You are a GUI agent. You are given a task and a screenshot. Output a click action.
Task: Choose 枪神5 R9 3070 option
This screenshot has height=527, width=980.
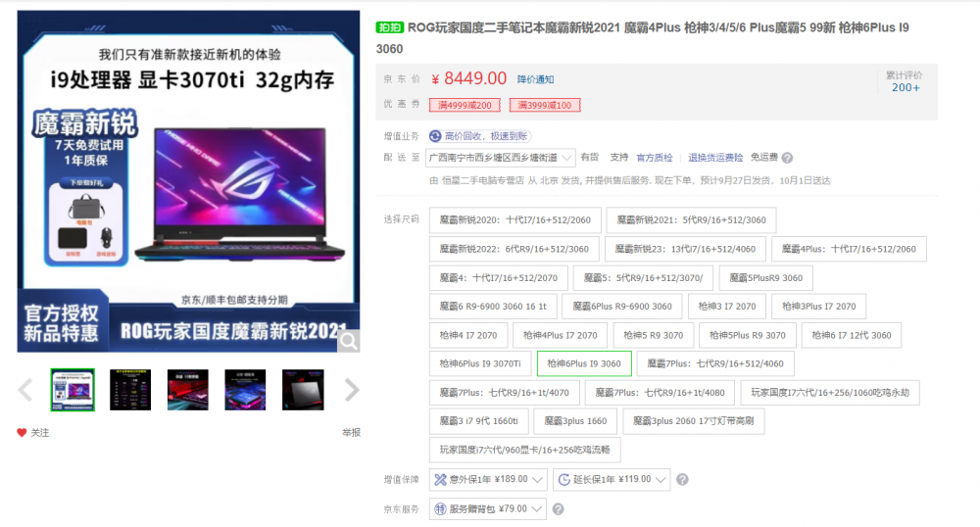(653, 335)
